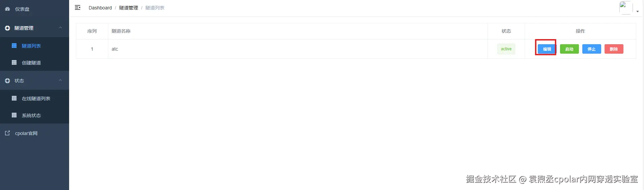The width and height of the screenshot is (644, 190).
Task: Click the 隧道管理 plus-circle icon
Action: point(7,28)
